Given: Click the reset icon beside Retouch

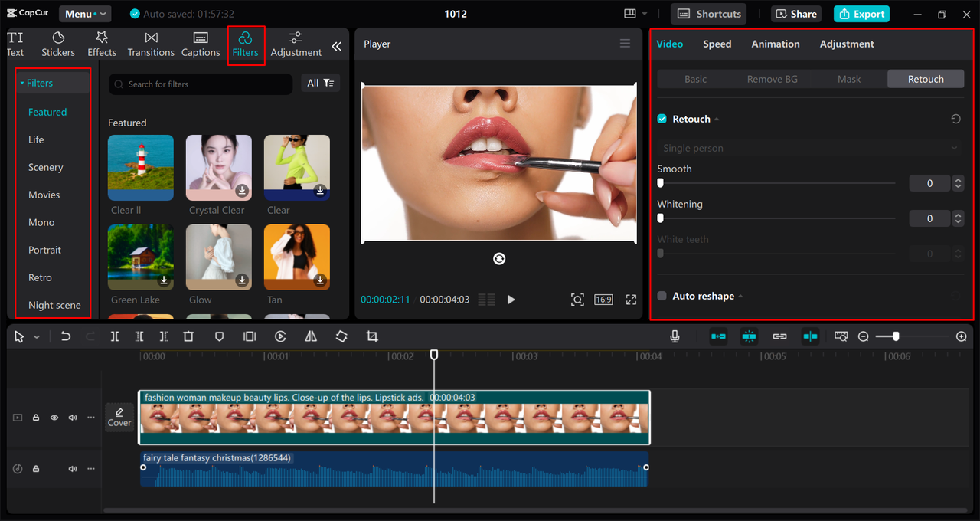Looking at the screenshot, I should (x=955, y=119).
